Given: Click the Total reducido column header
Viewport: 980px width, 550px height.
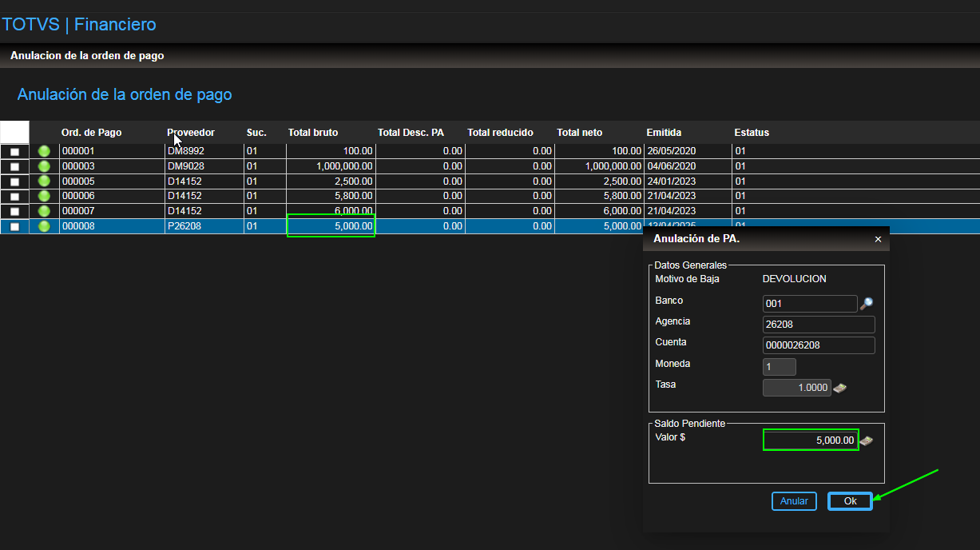Looking at the screenshot, I should click(x=500, y=133).
